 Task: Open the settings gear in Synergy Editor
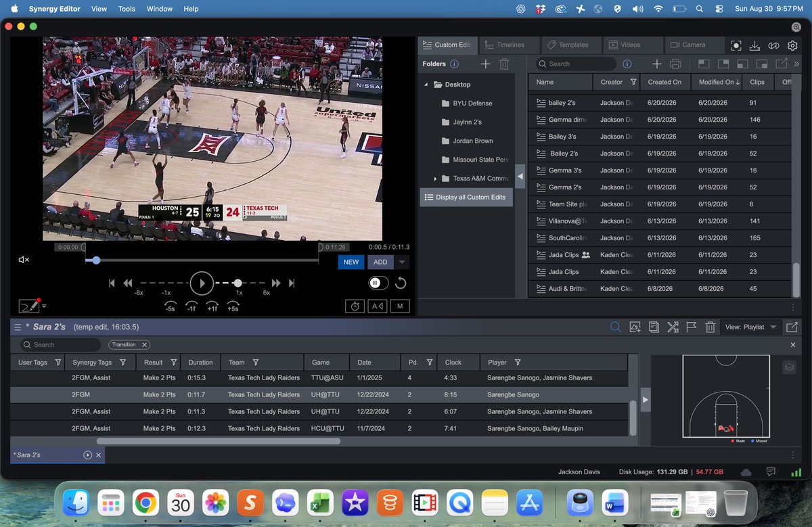click(793, 45)
